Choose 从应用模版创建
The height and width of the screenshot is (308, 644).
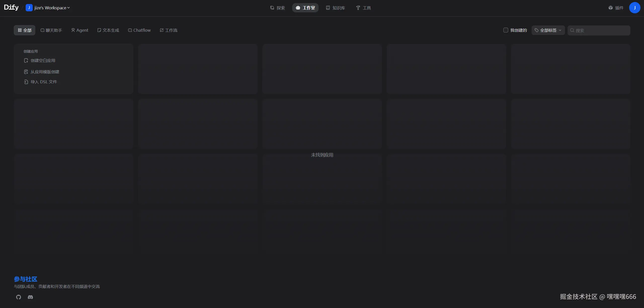tap(42, 72)
